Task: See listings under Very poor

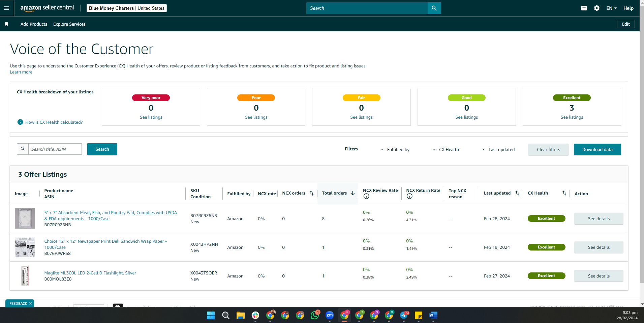Action: (x=151, y=117)
